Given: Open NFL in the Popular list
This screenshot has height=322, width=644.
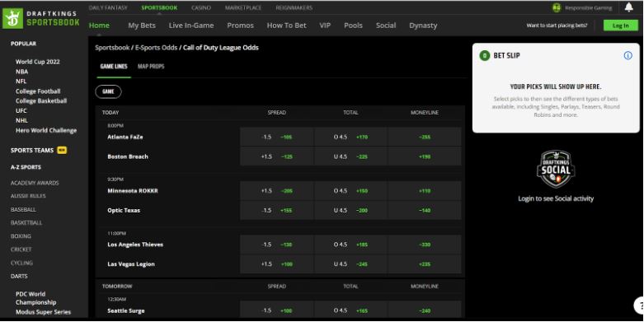Looking at the screenshot, I should (x=21, y=82).
